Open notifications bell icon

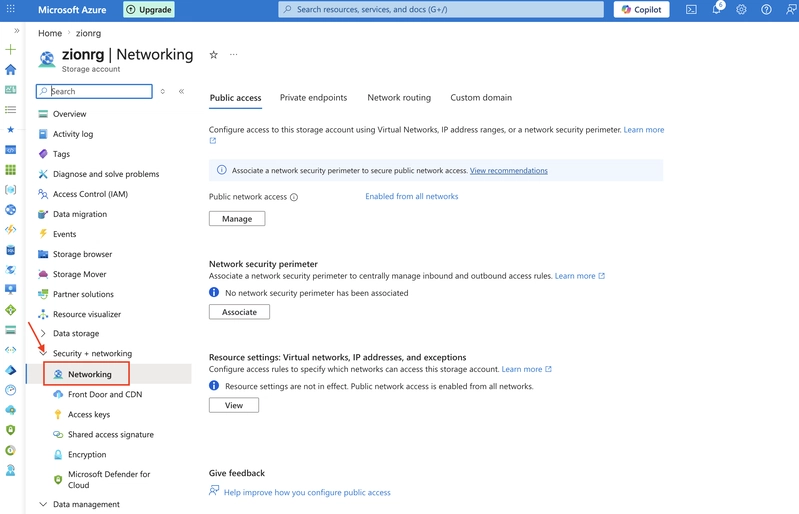coord(717,9)
